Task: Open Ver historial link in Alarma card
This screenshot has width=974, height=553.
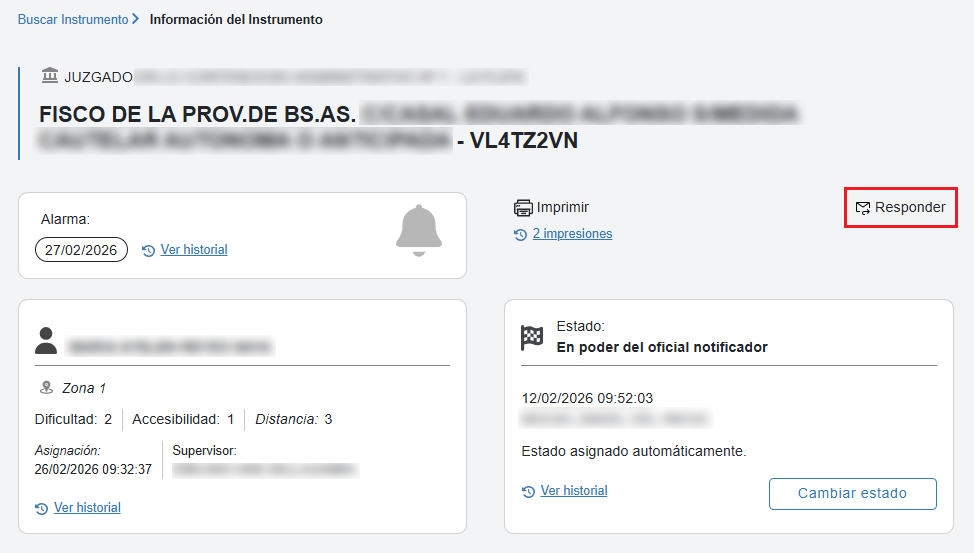Action: click(194, 249)
